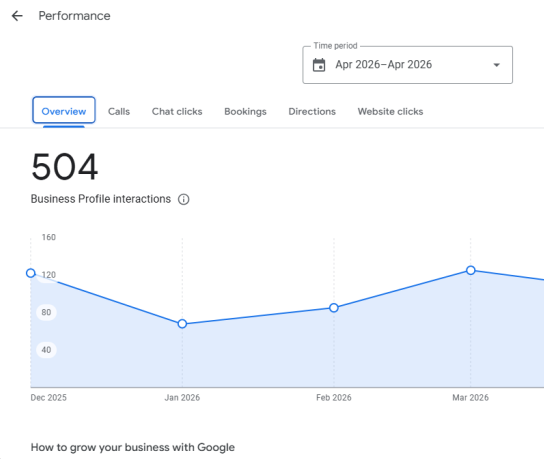Select the Mar 2026 chart data point
This screenshot has height=459, width=544.
coord(470,270)
